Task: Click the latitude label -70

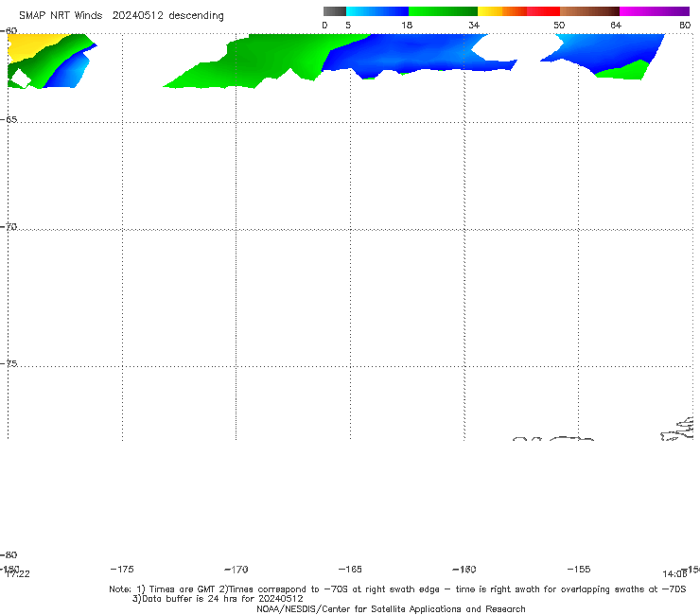Action: 9,227
